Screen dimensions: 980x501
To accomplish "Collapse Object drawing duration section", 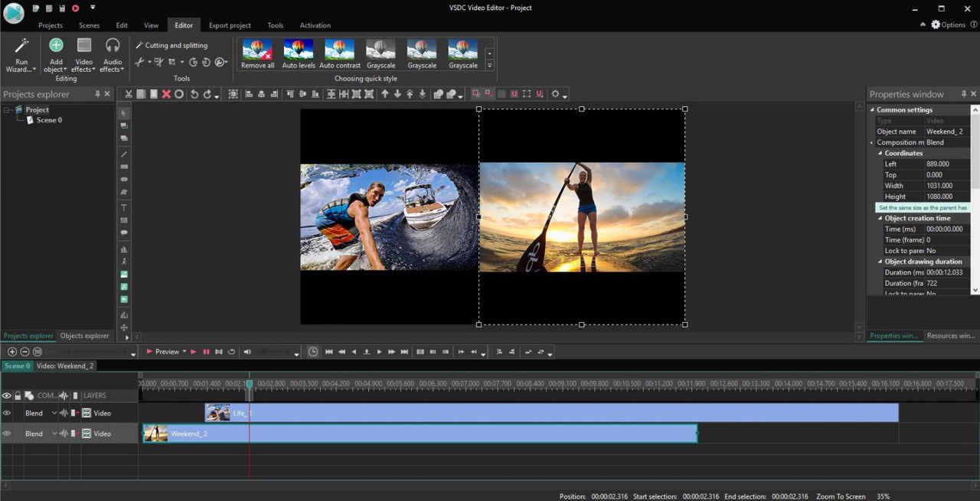I will point(880,262).
